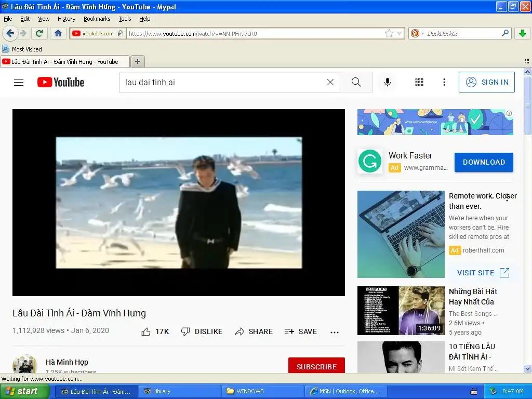Click the SAVE to playlist button

(301, 331)
